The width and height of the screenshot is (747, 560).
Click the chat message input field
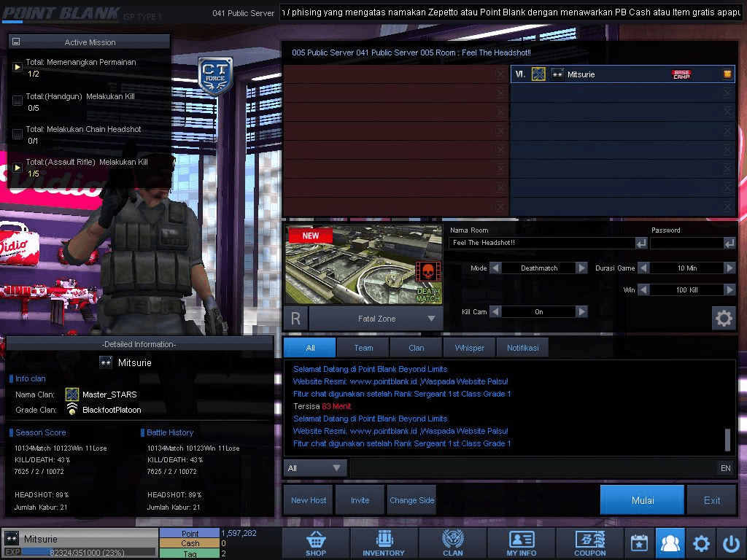point(533,468)
